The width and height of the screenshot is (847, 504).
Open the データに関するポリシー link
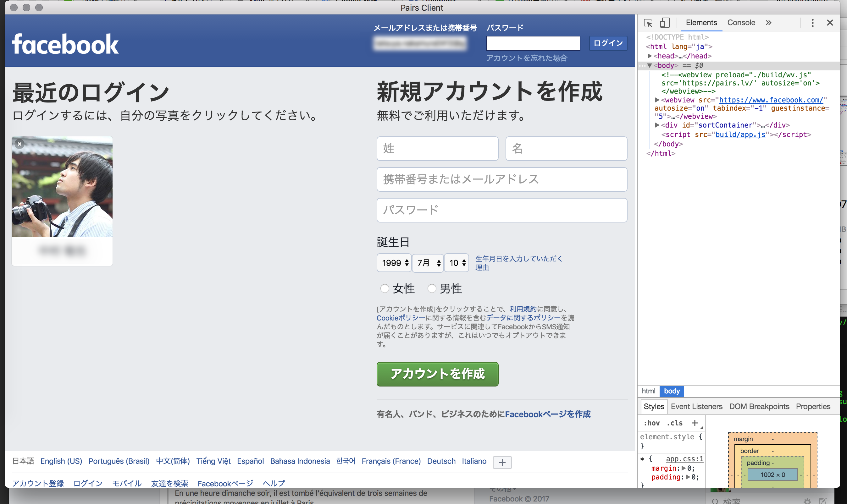click(523, 318)
